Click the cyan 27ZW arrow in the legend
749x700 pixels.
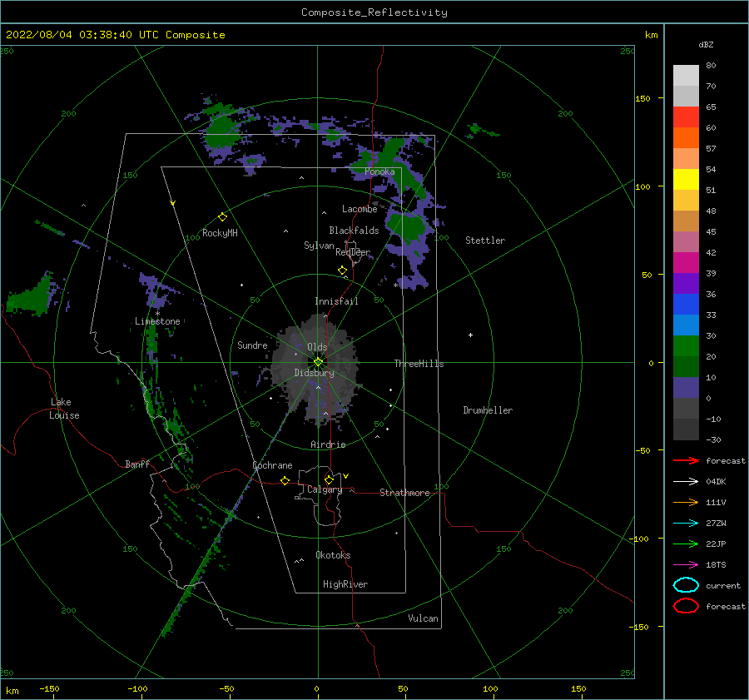pos(686,524)
